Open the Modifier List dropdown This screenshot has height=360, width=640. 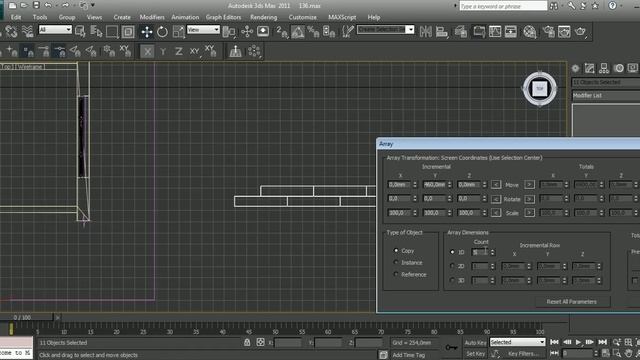click(x=606, y=96)
